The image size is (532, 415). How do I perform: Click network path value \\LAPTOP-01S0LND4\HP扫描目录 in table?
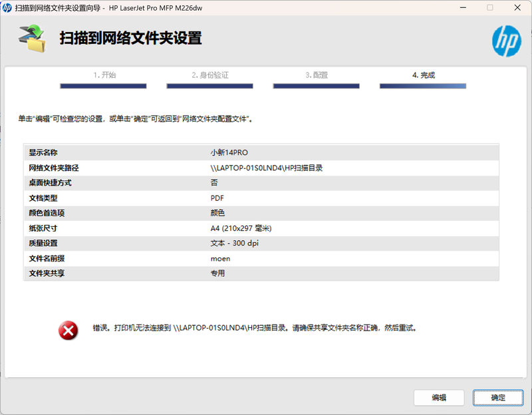click(x=267, y=168)
